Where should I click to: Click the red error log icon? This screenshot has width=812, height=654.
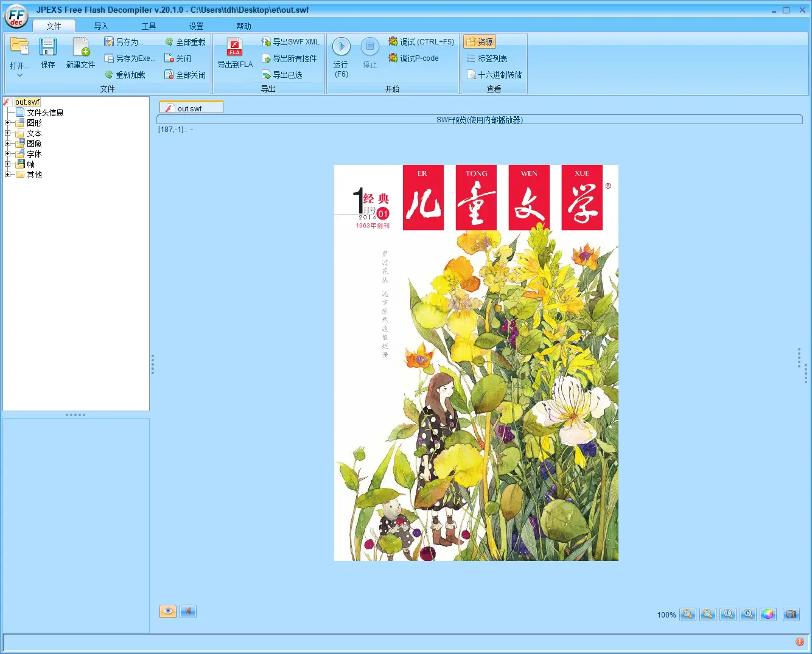[800, 642]
